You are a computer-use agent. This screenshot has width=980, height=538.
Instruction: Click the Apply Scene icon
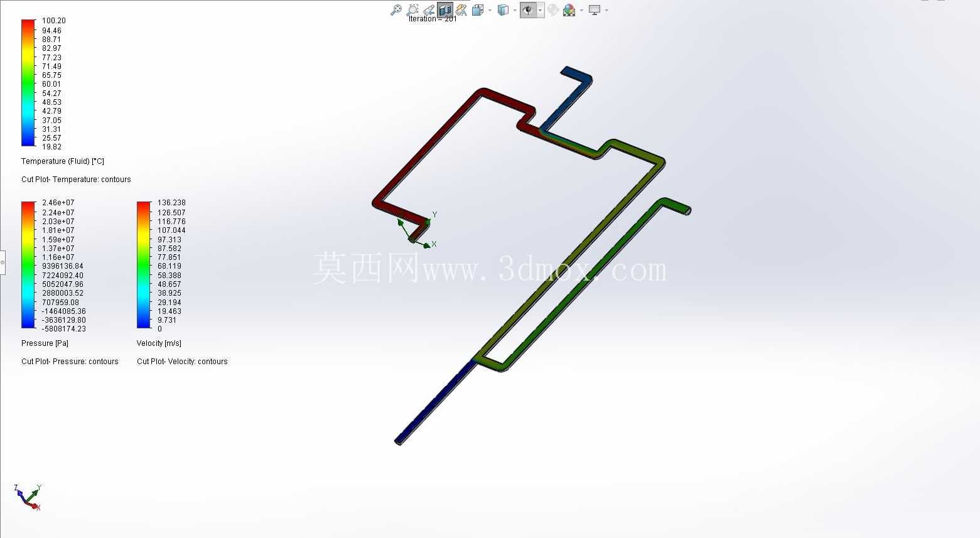pyautogui.click(x=569, y=10)
